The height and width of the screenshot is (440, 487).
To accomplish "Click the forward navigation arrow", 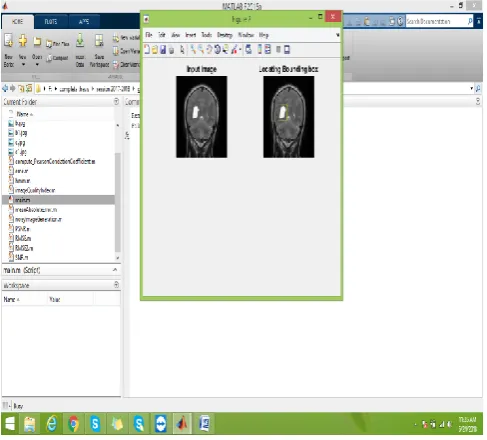I will [13, 88].
